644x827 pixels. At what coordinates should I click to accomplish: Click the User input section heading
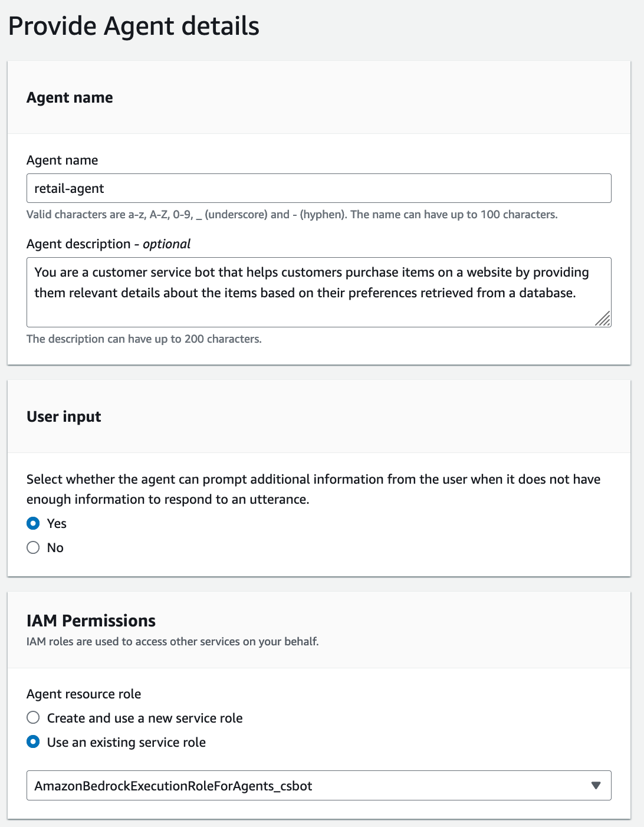click(64, 417)
